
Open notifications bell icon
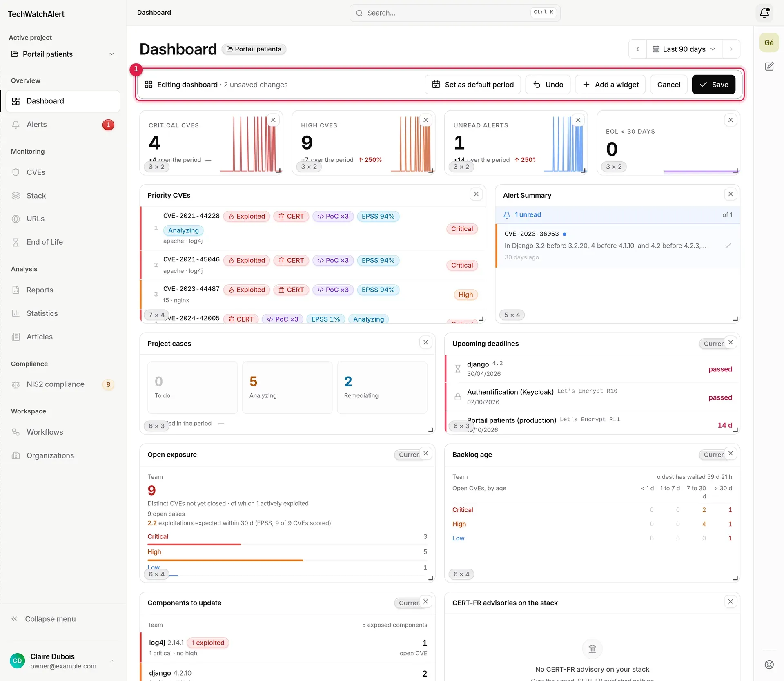(764, 13)
